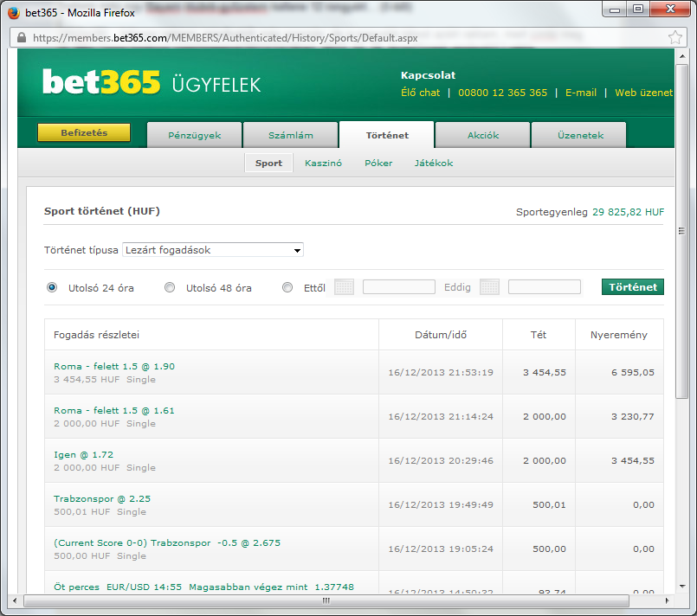Click the Ettől start date input field
The height and width of the screenshot is (616, 697).
click(x=399, y=287)
